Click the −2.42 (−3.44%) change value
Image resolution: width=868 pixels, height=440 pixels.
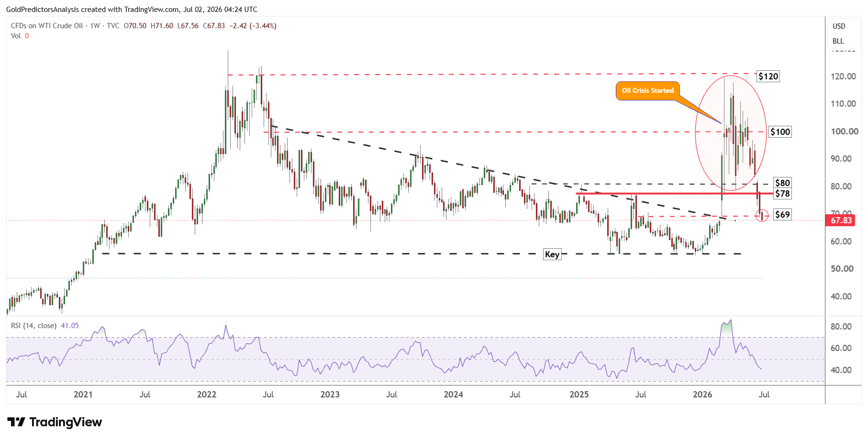tap(253, 26)
